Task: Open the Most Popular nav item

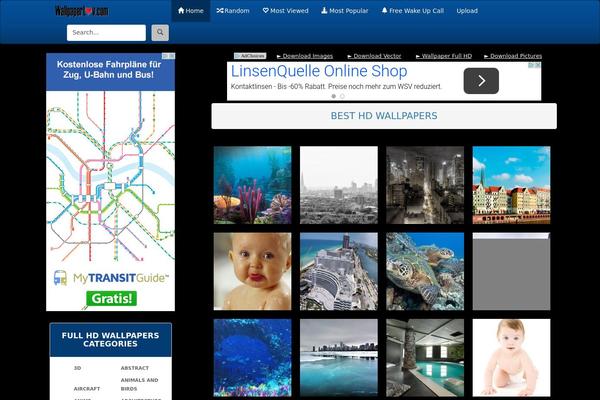Action: coord(345,11)
